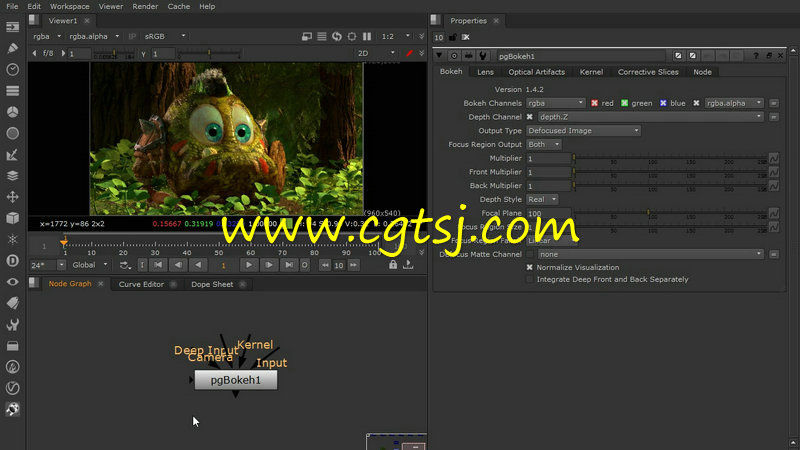The image size is (800, 450).
Task: Toggle the blue channel checkbox
Action: point(663,103)
